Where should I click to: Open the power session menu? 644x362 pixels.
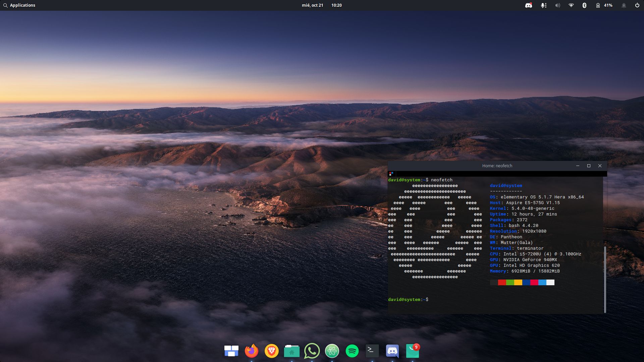pyautogui.click(x=637, y=5)
